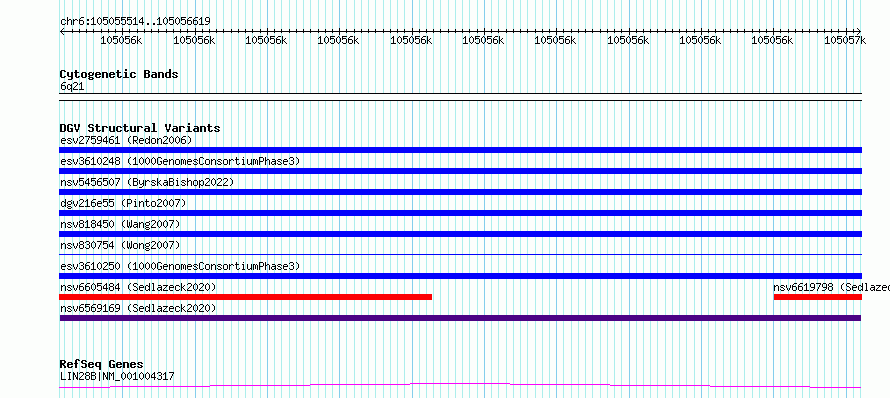The height and width of the screenshot is (398, 890).
Task: Click the dark purple bar for nsv6569169
Action: (x=460, y=318)
